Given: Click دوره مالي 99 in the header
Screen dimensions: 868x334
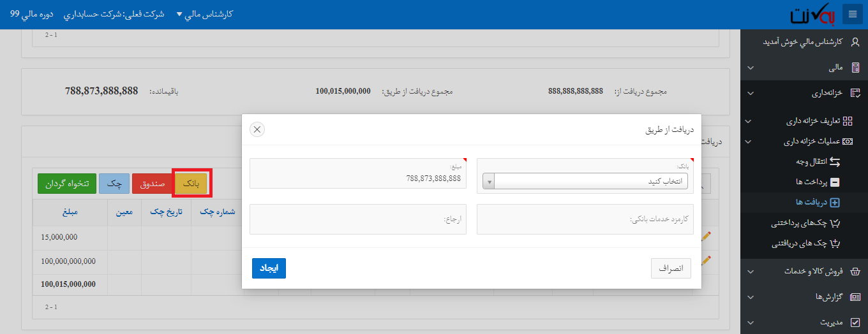Looking at the screenshot, I should (x=32, y=13).
